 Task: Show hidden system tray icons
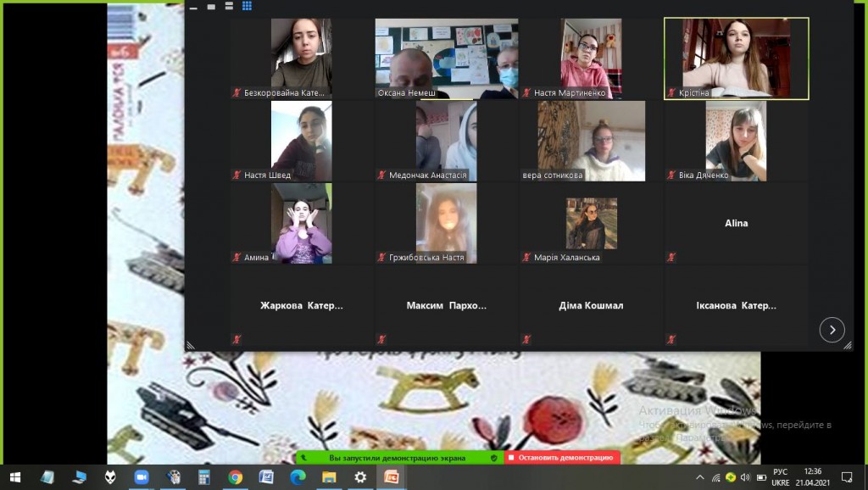pyautogui.click(x=700, y=477)
